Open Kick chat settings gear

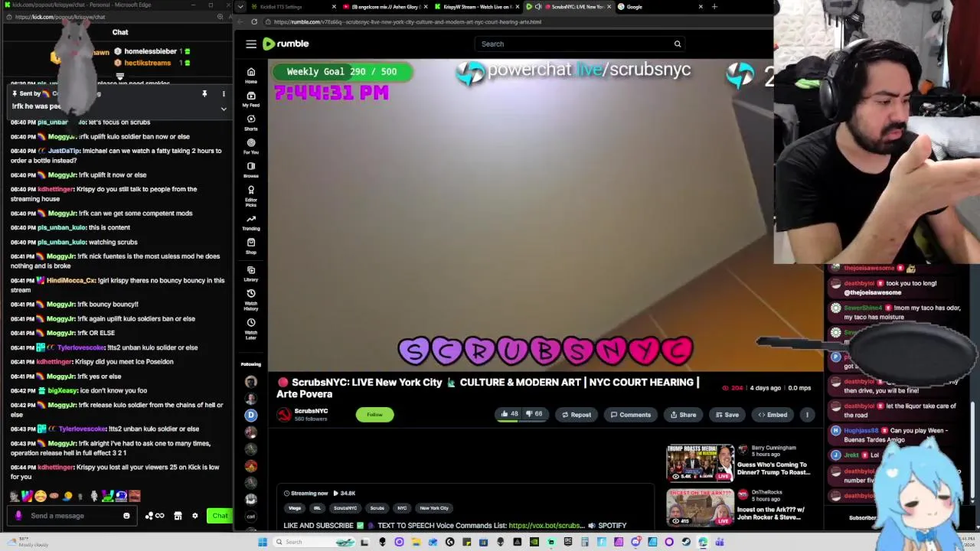(x=194, y=516)
